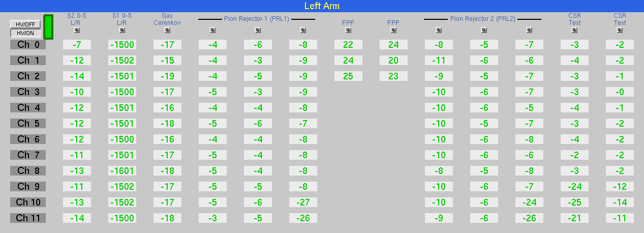Select the Ch 2 row label
This screenshot has width=644, height=233.
[28, 76]
